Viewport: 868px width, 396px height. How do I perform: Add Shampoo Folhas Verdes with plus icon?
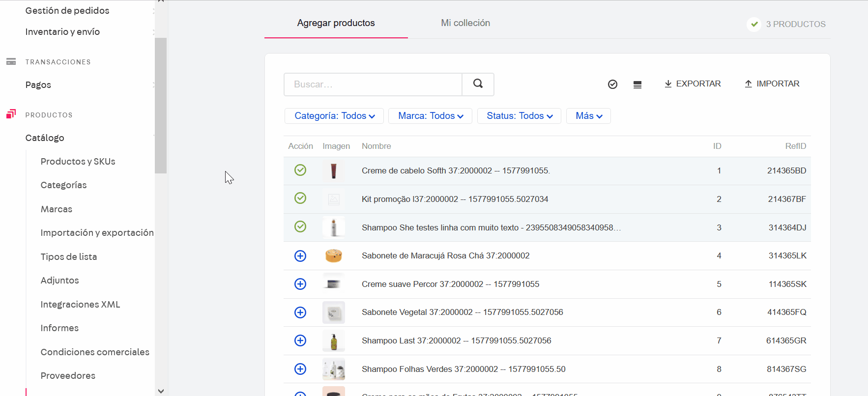[x=300, y=369]
